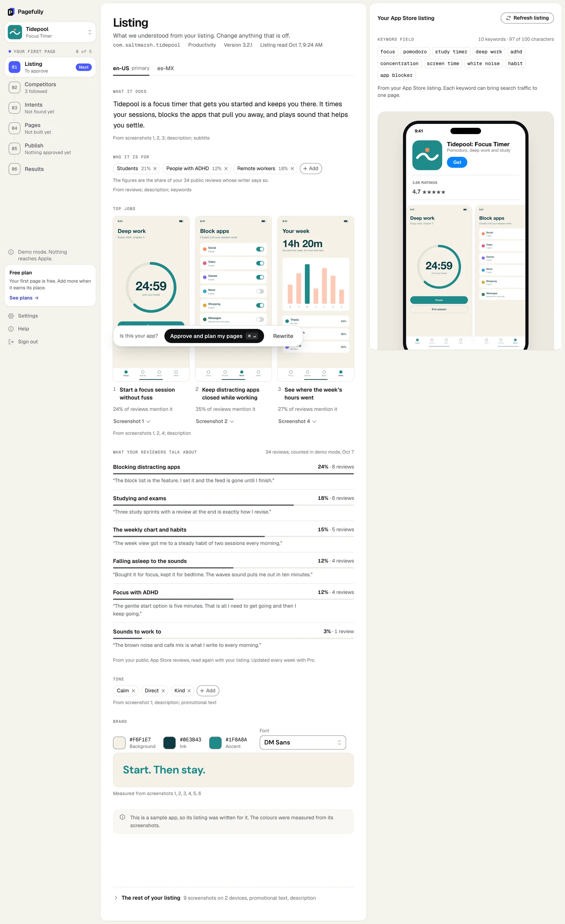The width and height of the screenshot is (565, 924).
Task: Click the Sign out icon
Action: (11, 342)
